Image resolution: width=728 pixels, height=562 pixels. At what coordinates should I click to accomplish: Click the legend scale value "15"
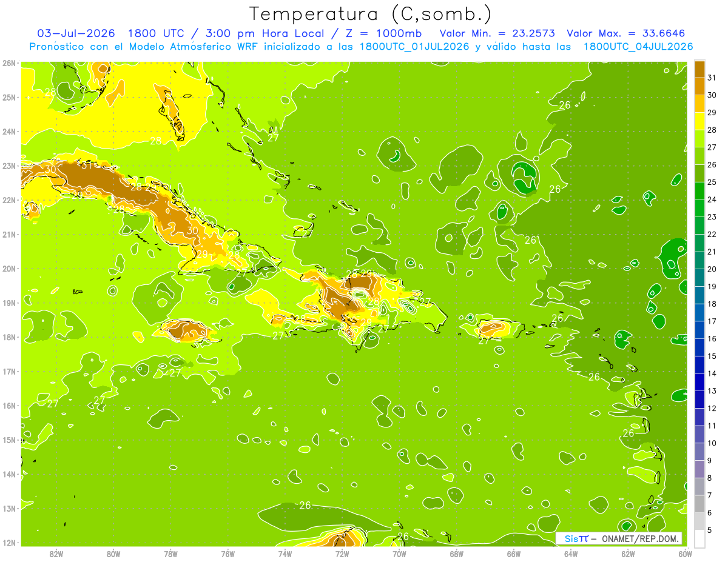[712, 356]
